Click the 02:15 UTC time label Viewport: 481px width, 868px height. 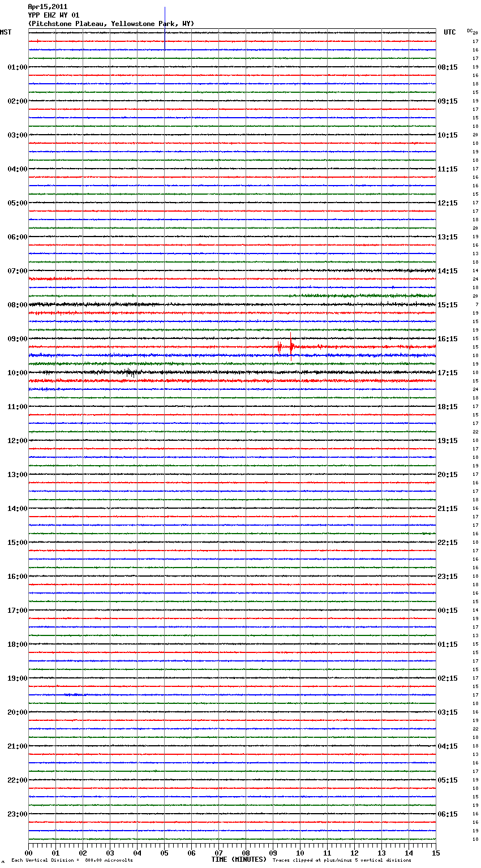coord(448,678)
